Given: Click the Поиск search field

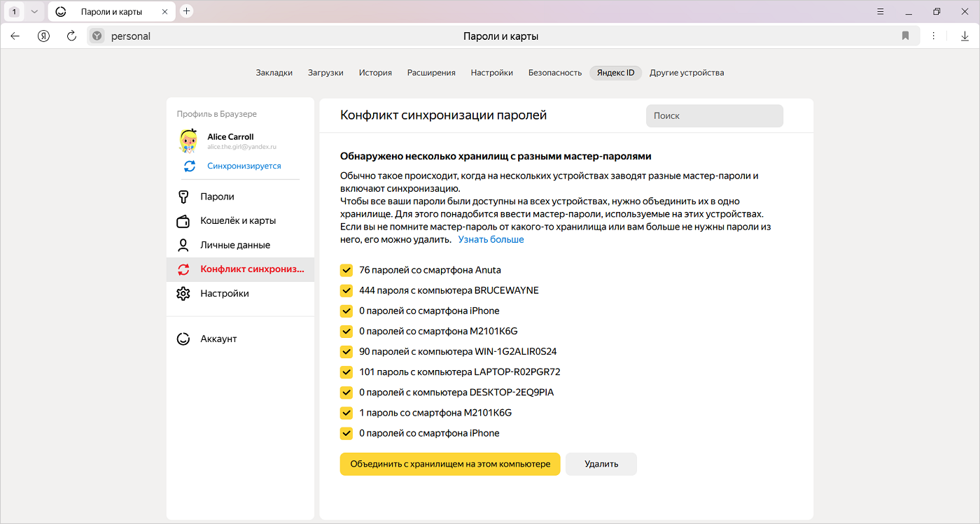Looking at the screenshot, I should tap(714, 116).
